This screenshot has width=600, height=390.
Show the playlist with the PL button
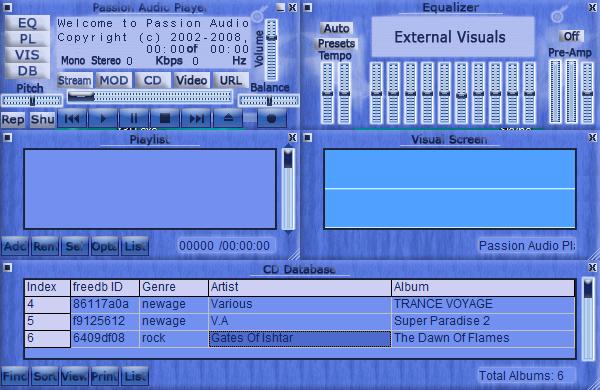[27, 39]
